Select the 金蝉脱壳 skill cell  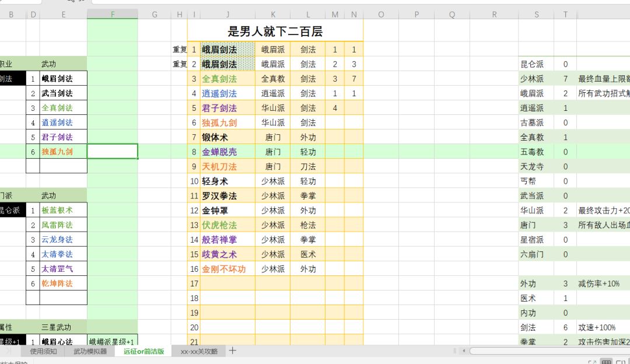(x=228, y=152)
